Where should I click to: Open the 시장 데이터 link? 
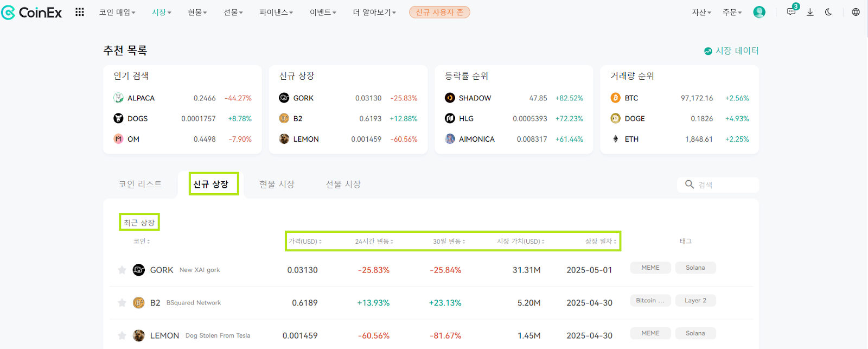point(731,50)
